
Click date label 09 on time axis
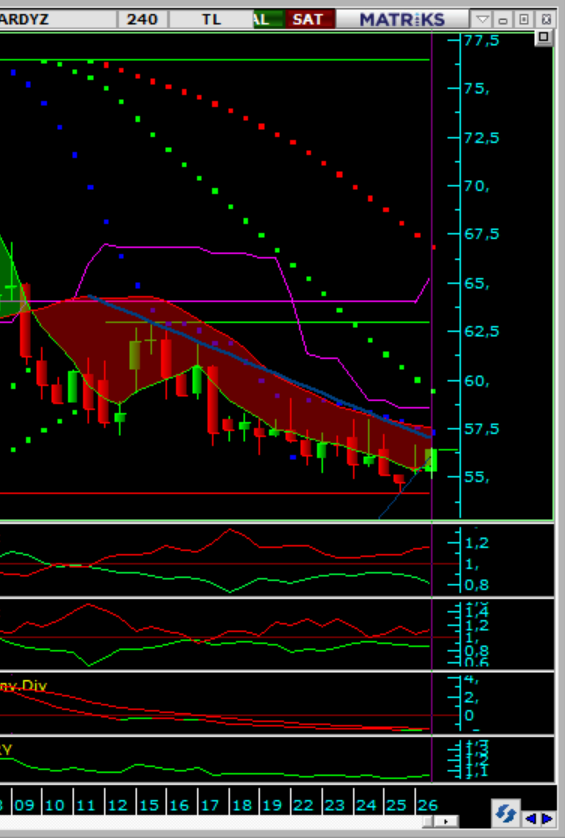[25, 805]
